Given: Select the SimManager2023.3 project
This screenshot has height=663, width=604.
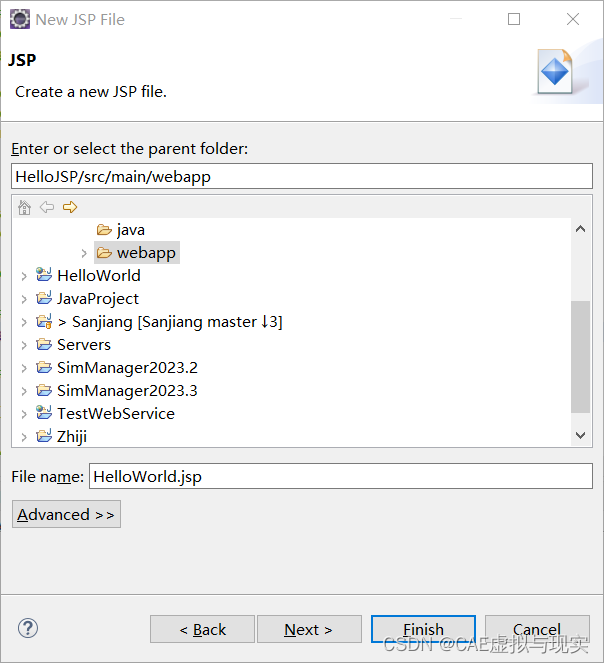Looking at the screenshot, I should coord(127,390).
